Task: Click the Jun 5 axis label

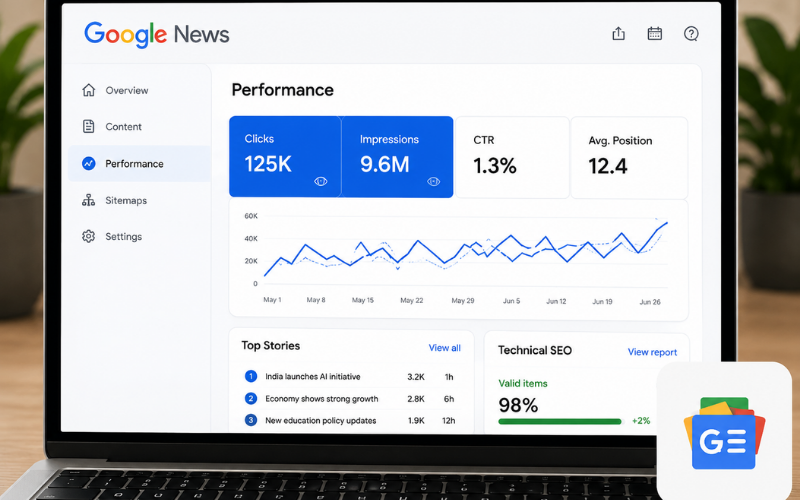Action: pyautogui.click(x=512, y=301)
